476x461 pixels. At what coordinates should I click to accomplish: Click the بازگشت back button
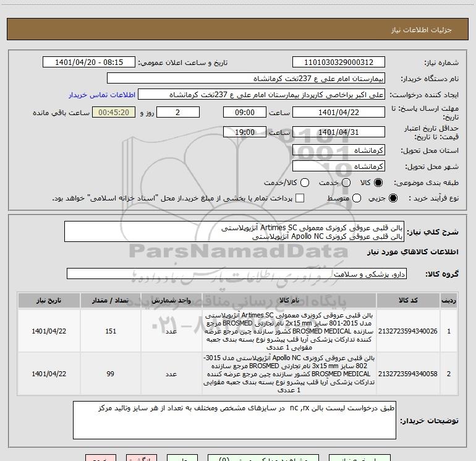(142, 458)
